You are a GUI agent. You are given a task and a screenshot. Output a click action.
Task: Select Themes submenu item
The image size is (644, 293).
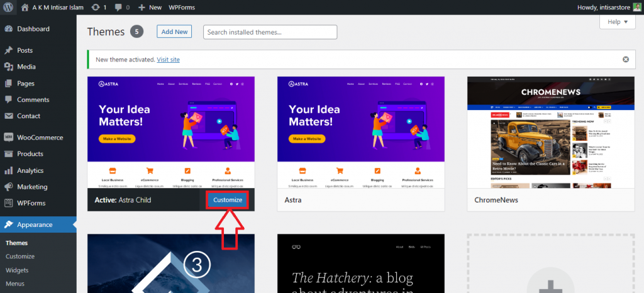[17, 243]
